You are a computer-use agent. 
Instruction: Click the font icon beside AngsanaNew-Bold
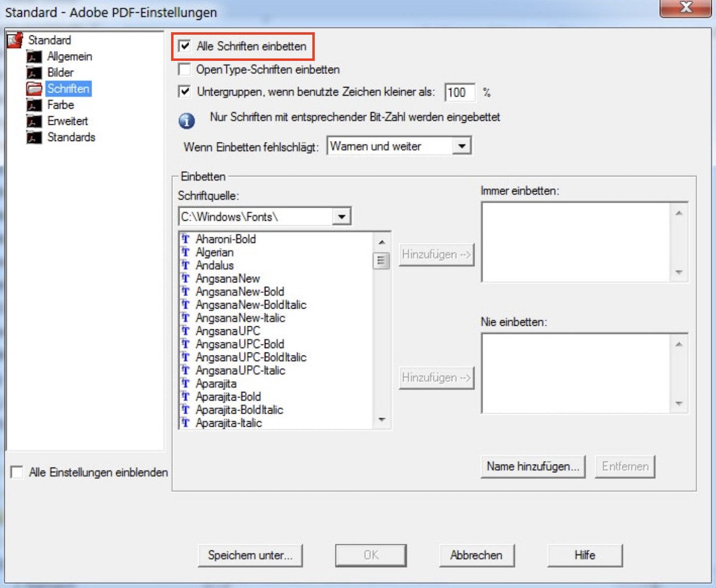pos(185,291)
